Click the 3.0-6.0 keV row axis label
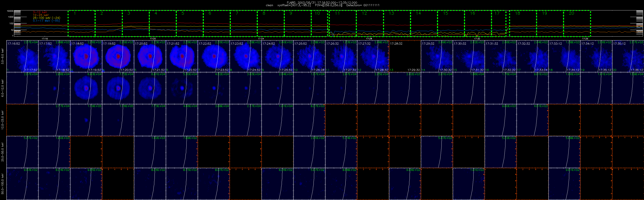Image resolution: width=644 pixels, height=200 pixels. (3, 56)
